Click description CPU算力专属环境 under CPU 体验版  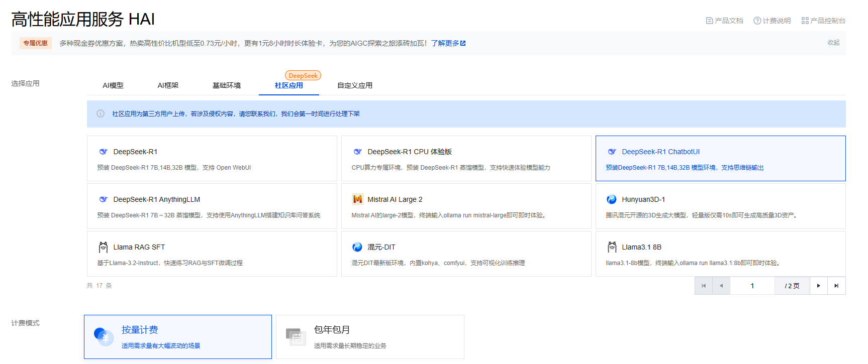(451, 168)
